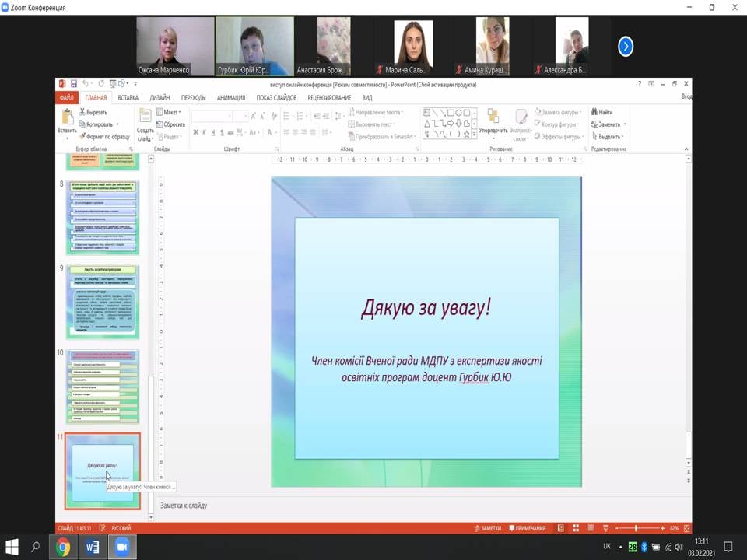Open the ВСТАВКА ribbon tab

[128, 98]
